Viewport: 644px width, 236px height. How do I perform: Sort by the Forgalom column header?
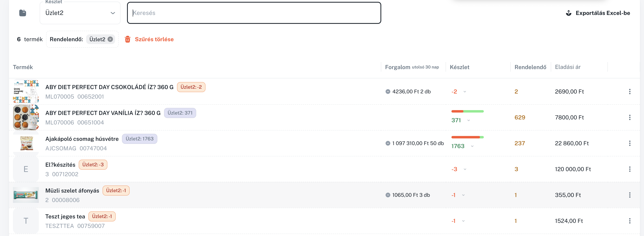pyautogui.click(x=397, y=67)
